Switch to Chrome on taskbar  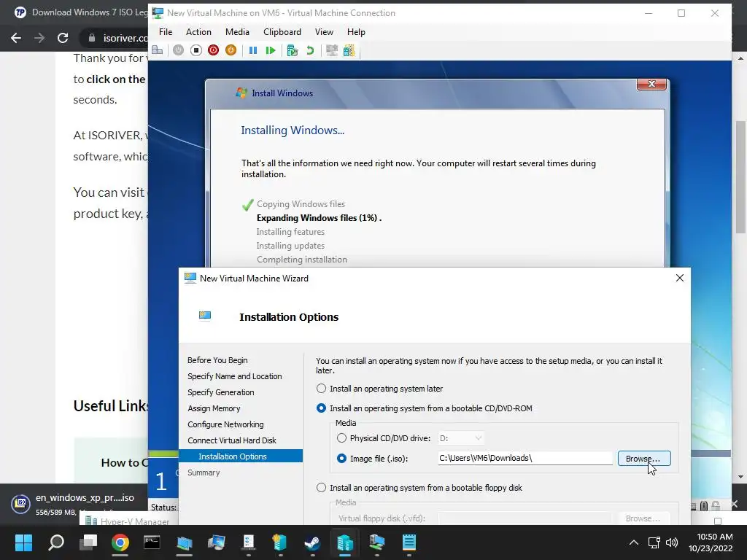pos(120,542)
